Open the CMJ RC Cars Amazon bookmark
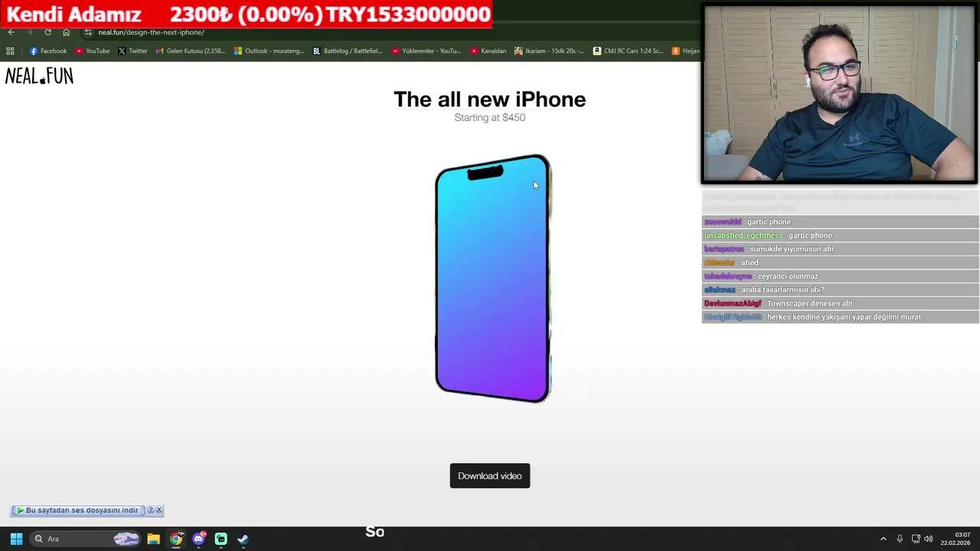Viewport: 980px width, 551px height. [x=628, y=51]
